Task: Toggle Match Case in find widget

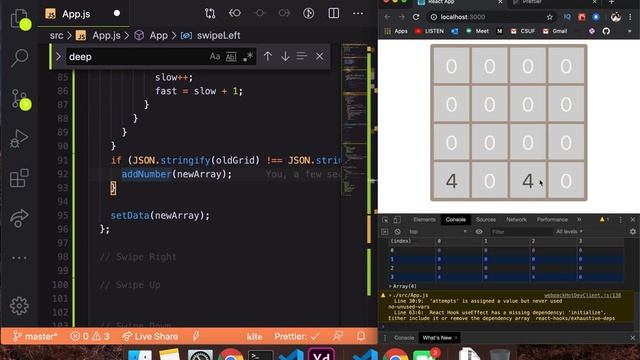Action: (x=215, y=57)
